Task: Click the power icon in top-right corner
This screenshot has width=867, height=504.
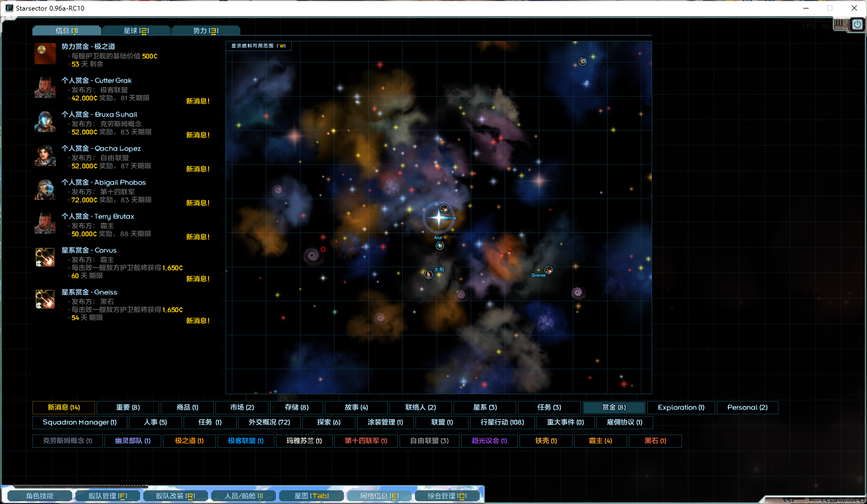Action: pos(857,24)
